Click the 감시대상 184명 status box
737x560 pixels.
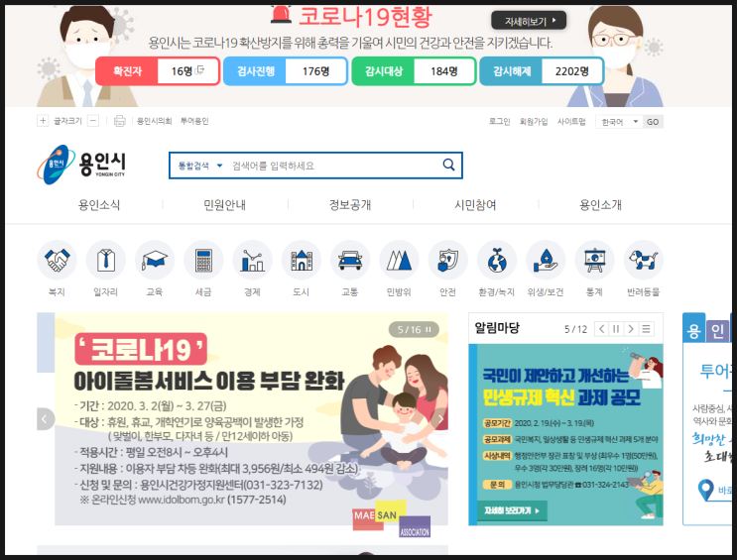coord(414,71)
